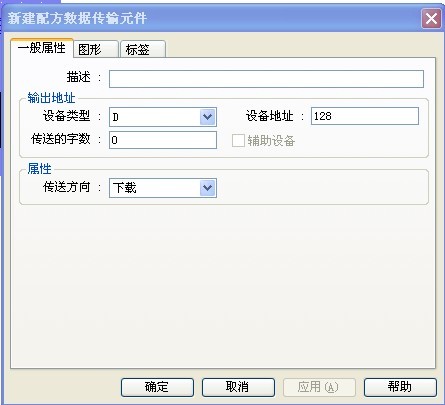445x405 pixels.
Task: Open help via the 帮助 button
Action: [400, 387]
